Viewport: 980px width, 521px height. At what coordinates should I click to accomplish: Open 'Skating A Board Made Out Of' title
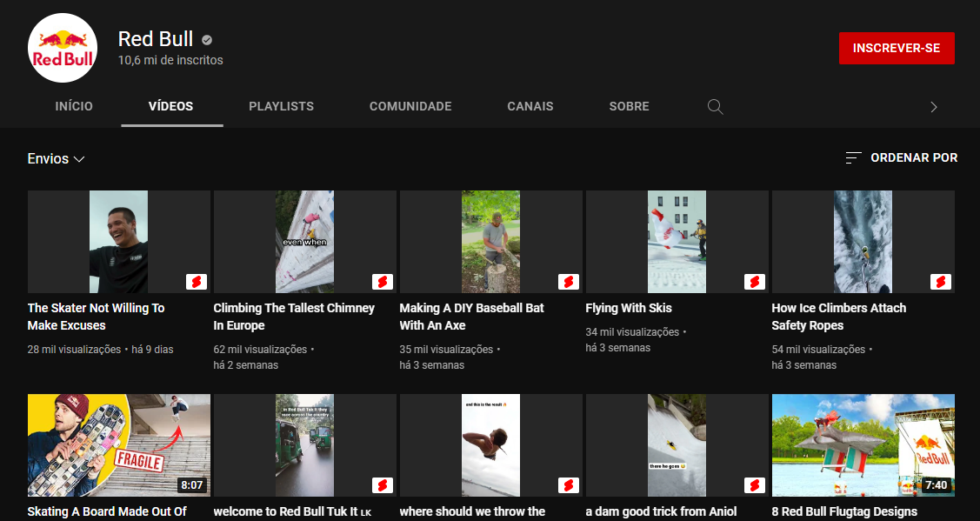107,511
